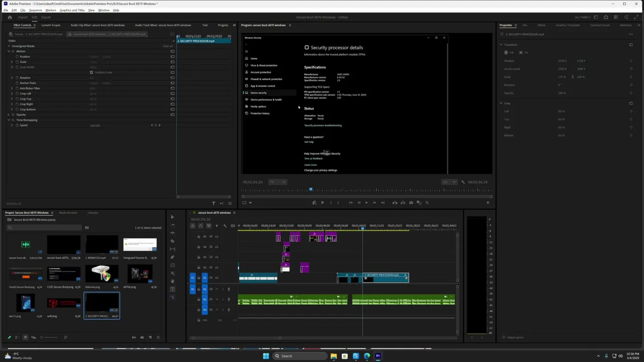Image resolution: width=644 pixels, height=362 pixels.
Task: Switch Project panel to icon view
Action: (x=25, y=337)
